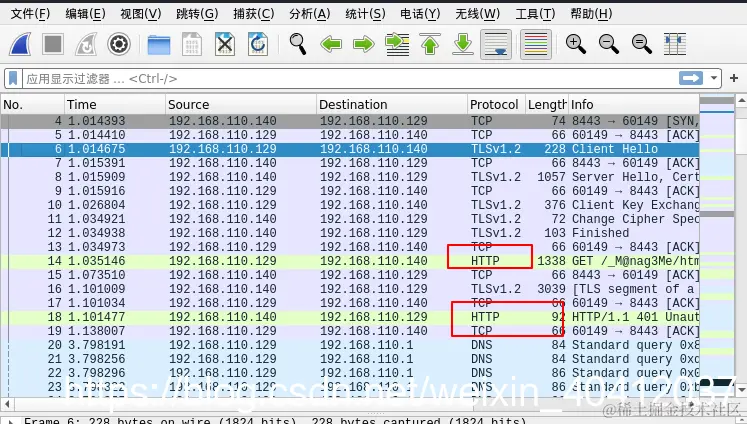747x424 pixels.
Task: Zoom in the packet text
Action: coord(575,44)
